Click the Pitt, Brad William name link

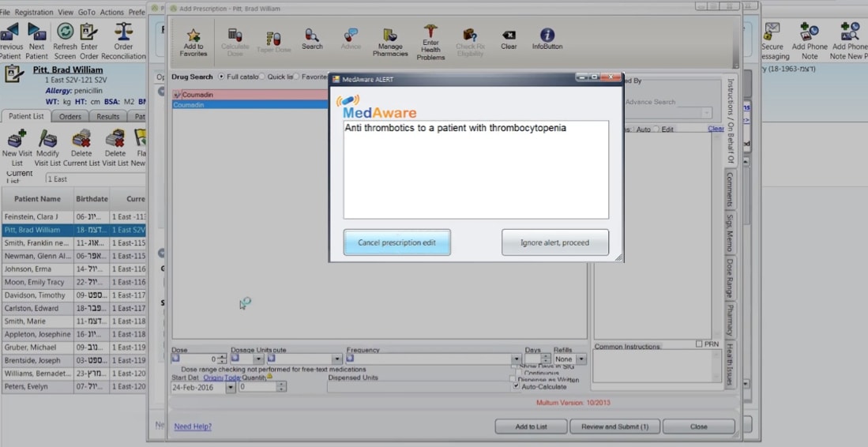click(x=68, y=69)
